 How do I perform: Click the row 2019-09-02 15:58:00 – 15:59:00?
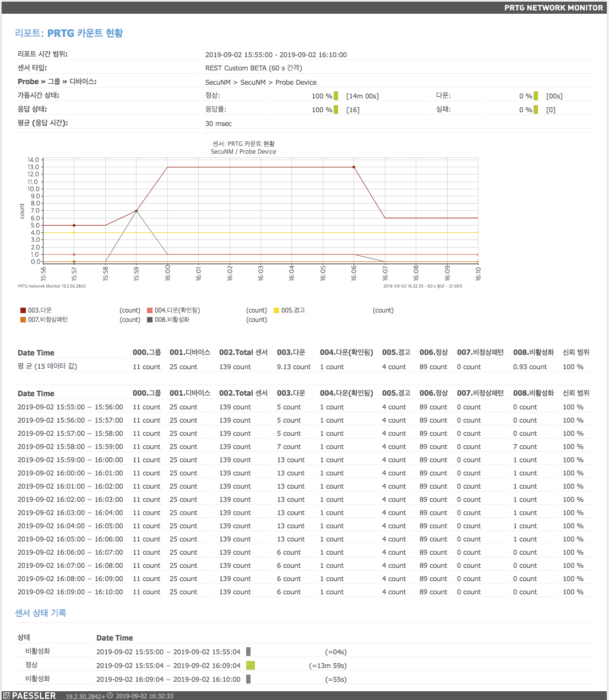coord(304,447)
